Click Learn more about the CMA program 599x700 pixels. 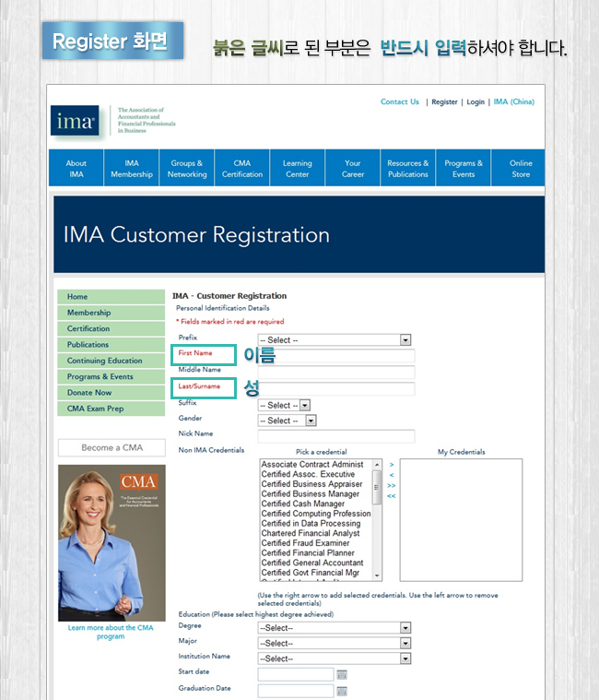tap(111, 632)
